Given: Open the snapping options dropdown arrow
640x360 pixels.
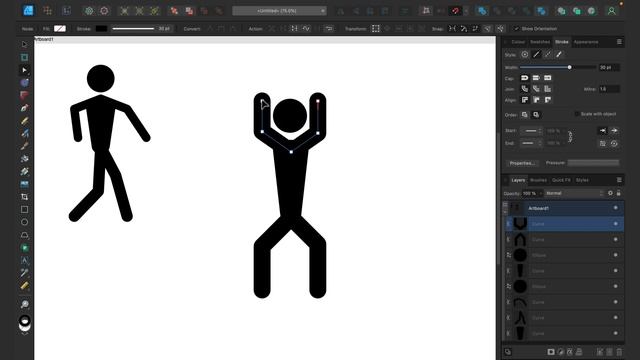Looking at the screenshot, I should tap(466, 11).
